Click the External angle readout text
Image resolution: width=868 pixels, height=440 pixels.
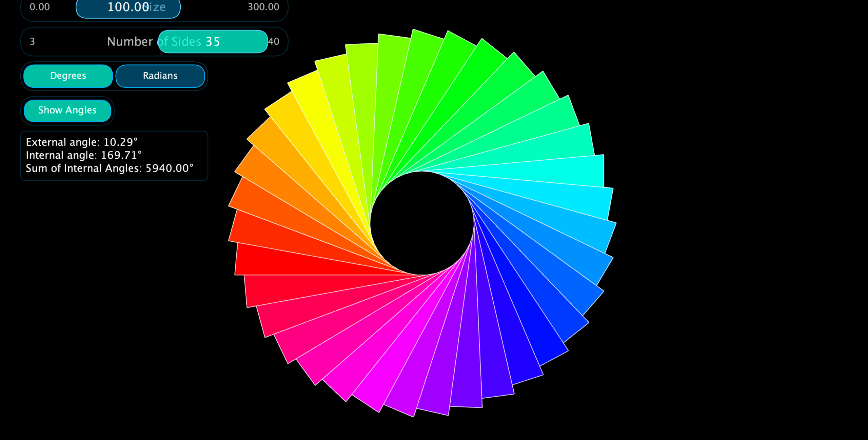coord(83,142)
